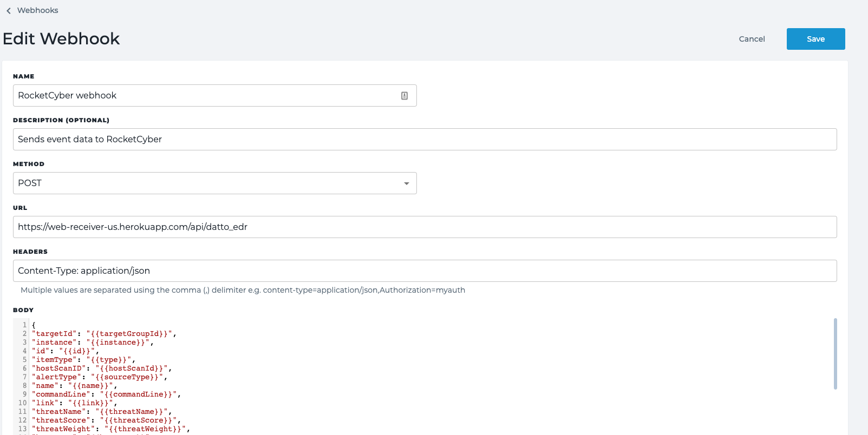Click the autofill icon in the Name field
This screenshot has width=868, height=435.
click(404, 96)
